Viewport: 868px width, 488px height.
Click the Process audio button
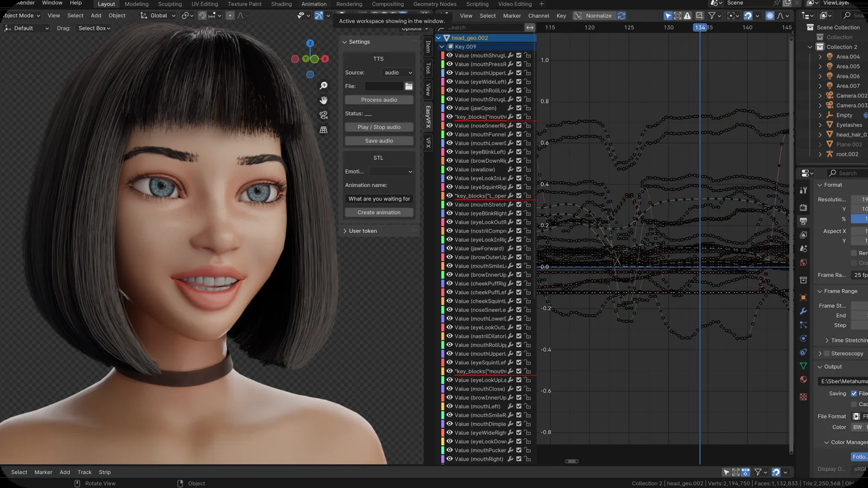(x=379, y=99)
